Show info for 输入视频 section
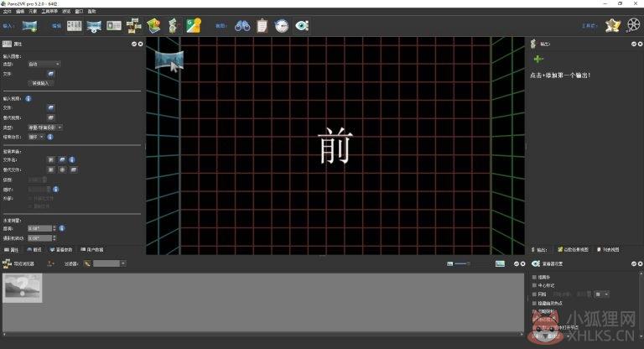Screen dimensions: 644x349 click(x=29, y=99)
